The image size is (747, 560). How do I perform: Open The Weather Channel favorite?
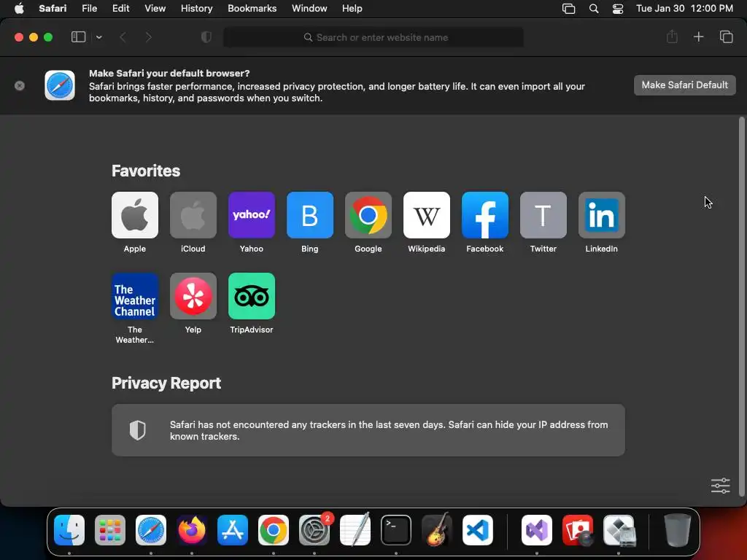click(135, 296)
